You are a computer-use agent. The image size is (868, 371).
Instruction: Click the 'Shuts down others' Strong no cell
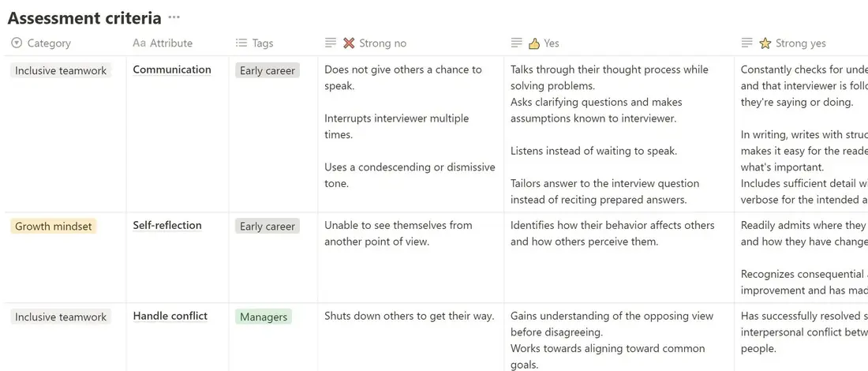point(411,337)
